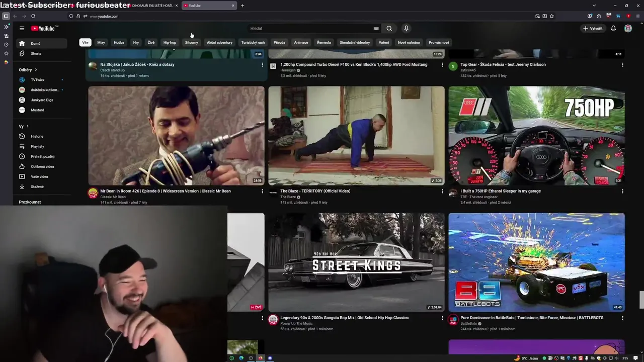This screenshot has height=362, width=644.
Task: Open Hoonigan channel name link
Action: [x=288, y=70]
